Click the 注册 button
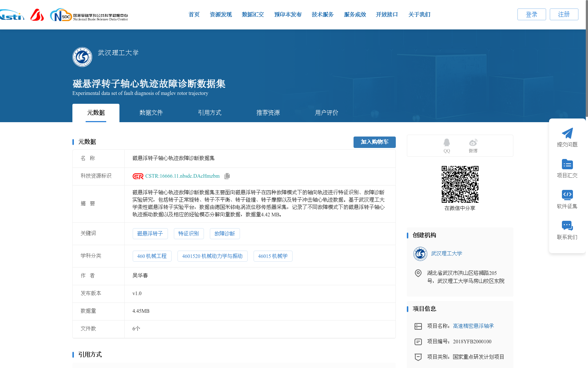The height and width of the screenshot is (368, 588). click(564, 14)
